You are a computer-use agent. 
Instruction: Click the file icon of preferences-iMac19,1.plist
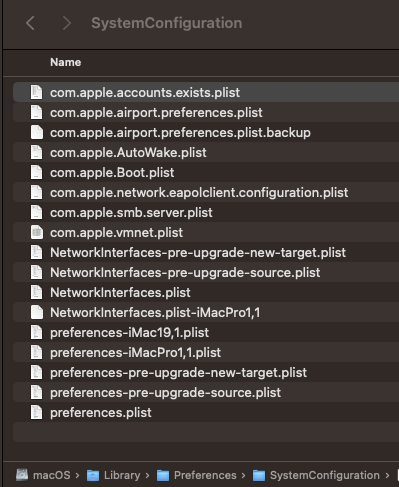(x=36, y=332)
